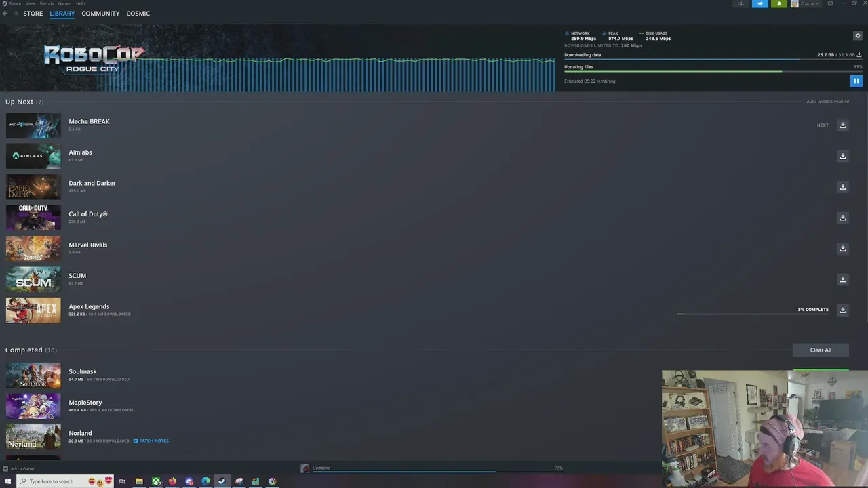The image size is (868, 488).
Task: Open the Friends menu
Action: tap(47, 3)
